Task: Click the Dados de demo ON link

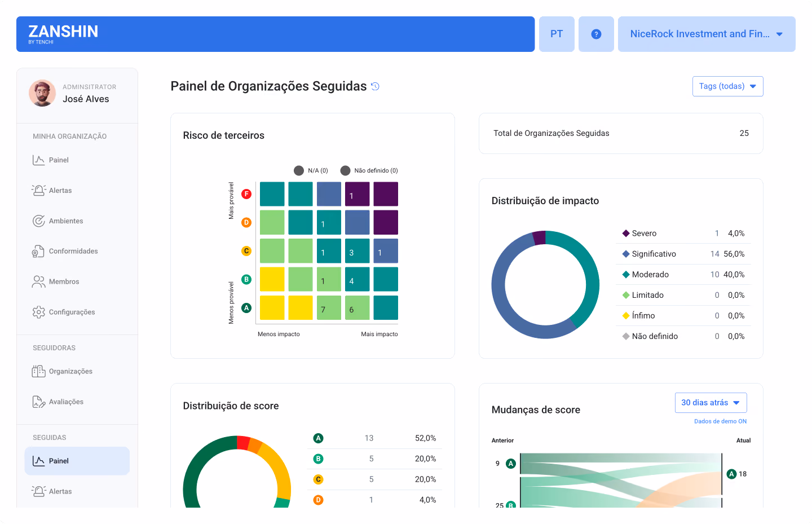Action: click(720, 421)
